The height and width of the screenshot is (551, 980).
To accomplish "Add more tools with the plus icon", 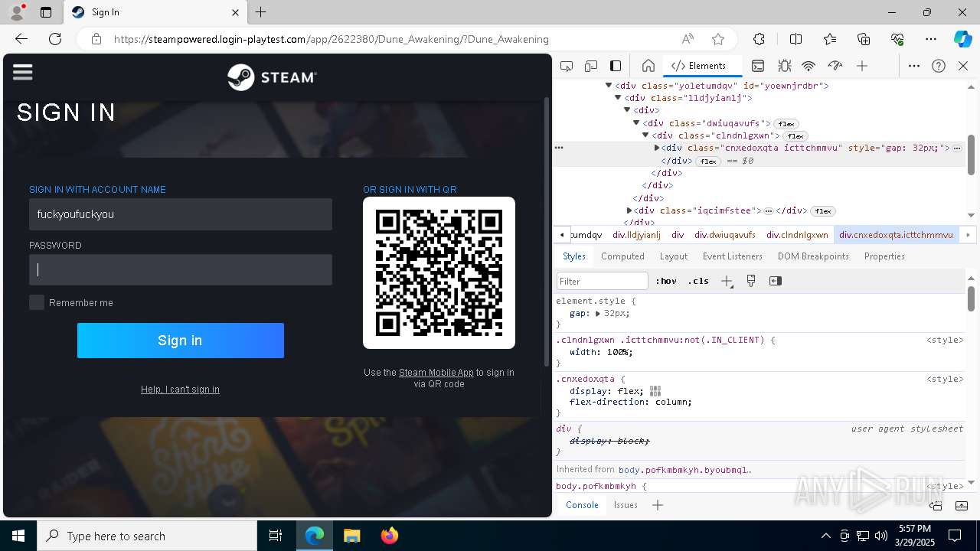I will click(862, 66).
